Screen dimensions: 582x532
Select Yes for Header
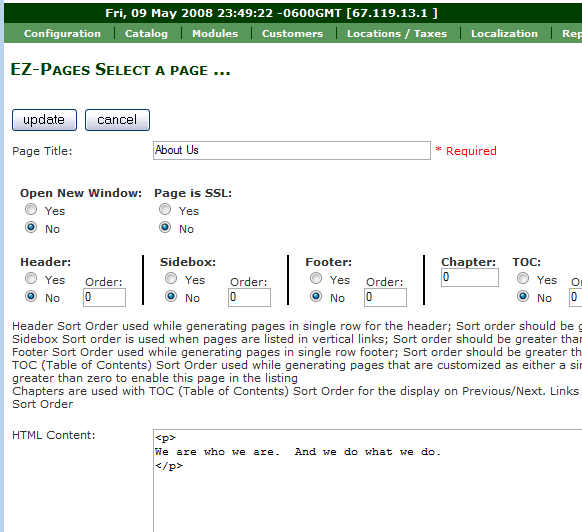click(x=31, y=278)
